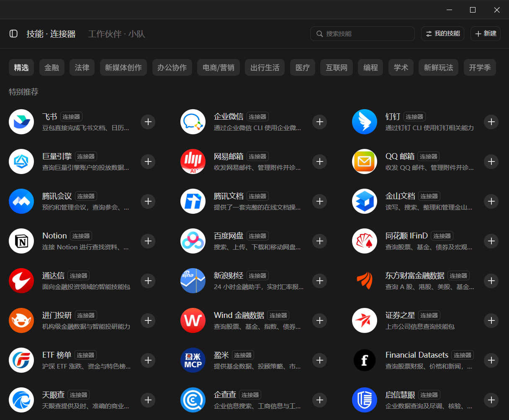
Task: Add the 网易邮箱 connector with plus button
Action: click(320, 161)
